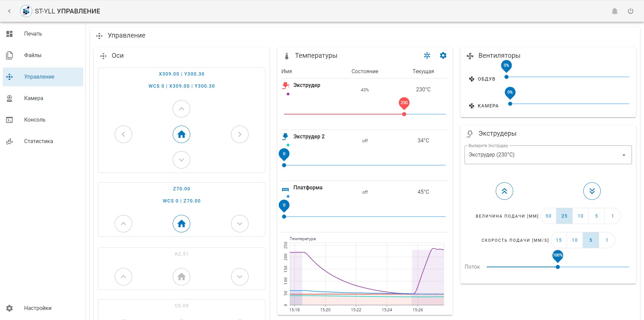This screenshot has height=320, width=644.
Task: Click the cooldown snowflake icon
Action: (x=427, y=55)
